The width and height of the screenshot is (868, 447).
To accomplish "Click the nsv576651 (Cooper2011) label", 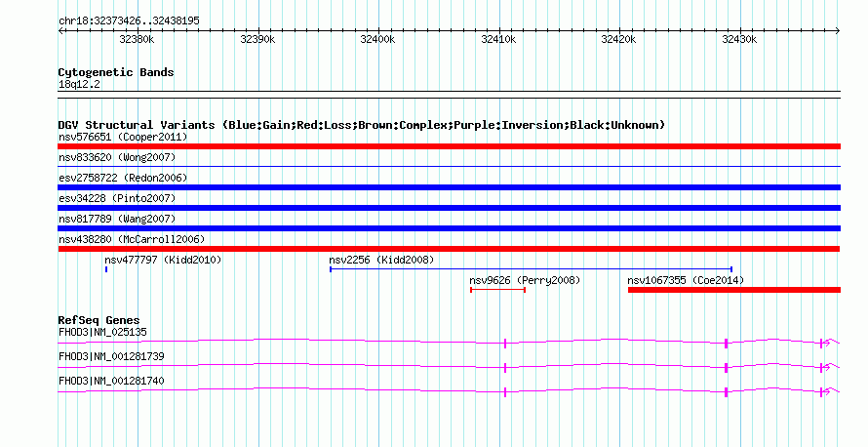I will click(x=123, y=137).
